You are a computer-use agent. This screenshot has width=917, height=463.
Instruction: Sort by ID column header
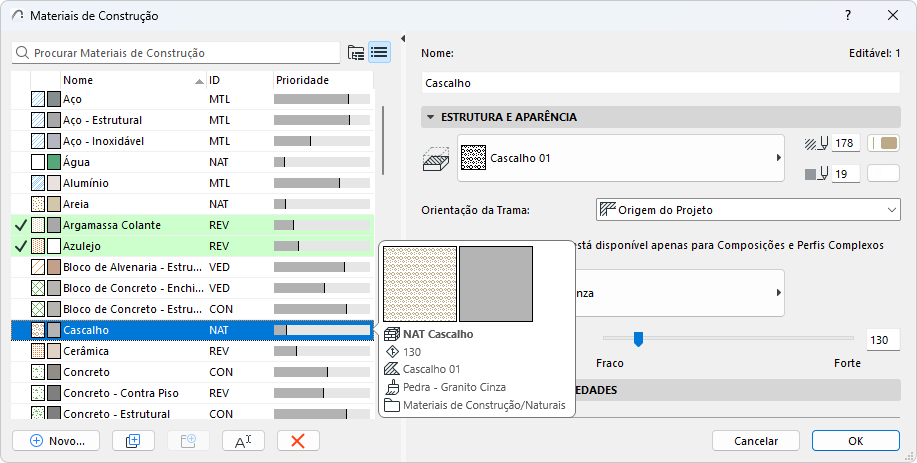pyautogui.click(x=240, y=80)
